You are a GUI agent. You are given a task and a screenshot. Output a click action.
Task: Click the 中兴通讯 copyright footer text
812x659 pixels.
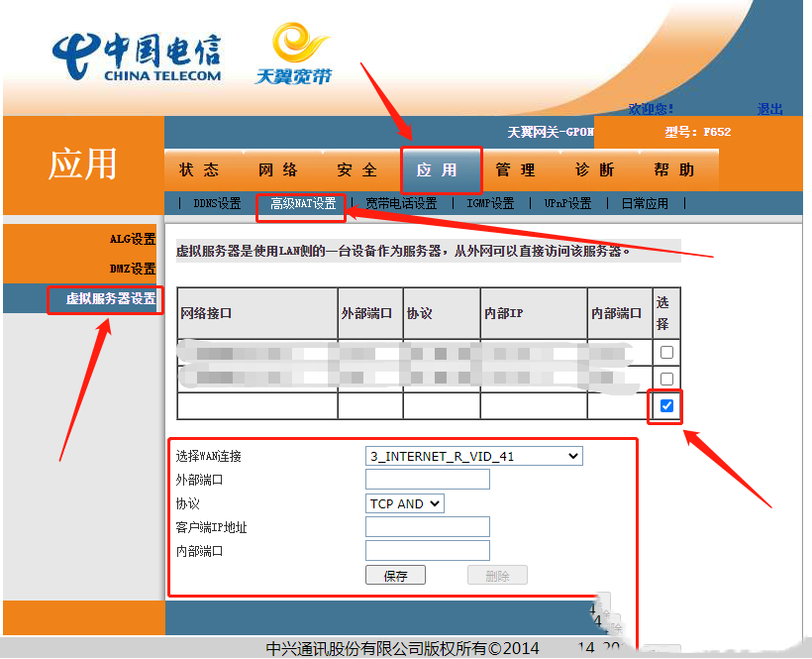point(402,648)
